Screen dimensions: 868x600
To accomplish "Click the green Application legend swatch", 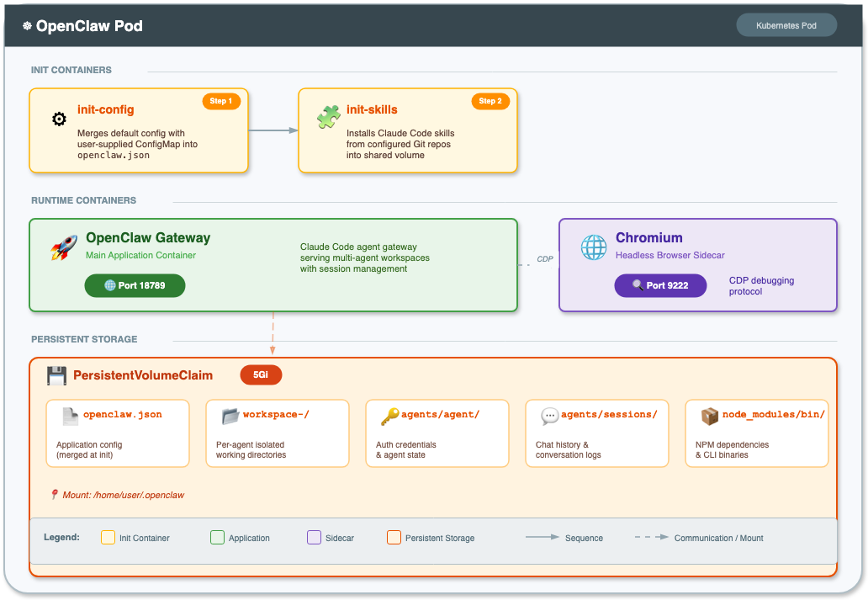I will coord(217,537).
